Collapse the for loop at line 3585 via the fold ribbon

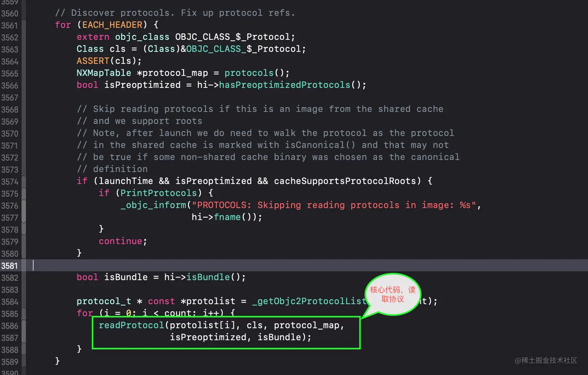(x=24, y=314)
